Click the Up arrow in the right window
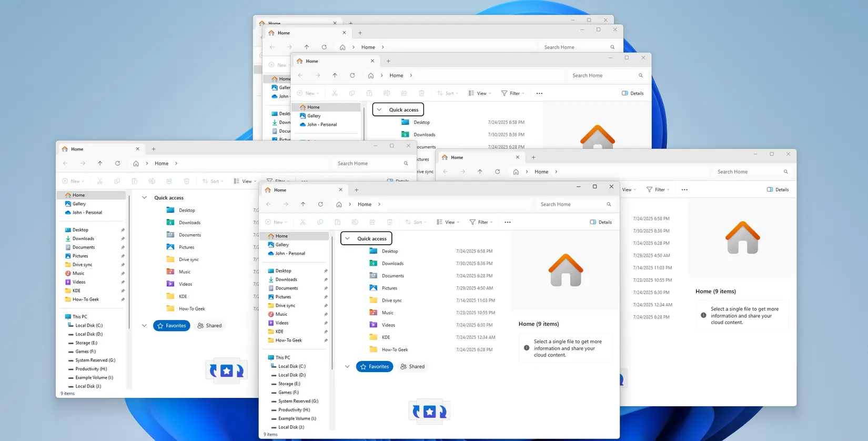 480,172
